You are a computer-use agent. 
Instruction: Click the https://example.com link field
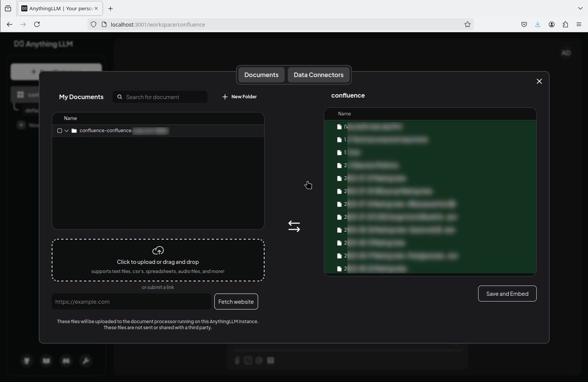132,301
